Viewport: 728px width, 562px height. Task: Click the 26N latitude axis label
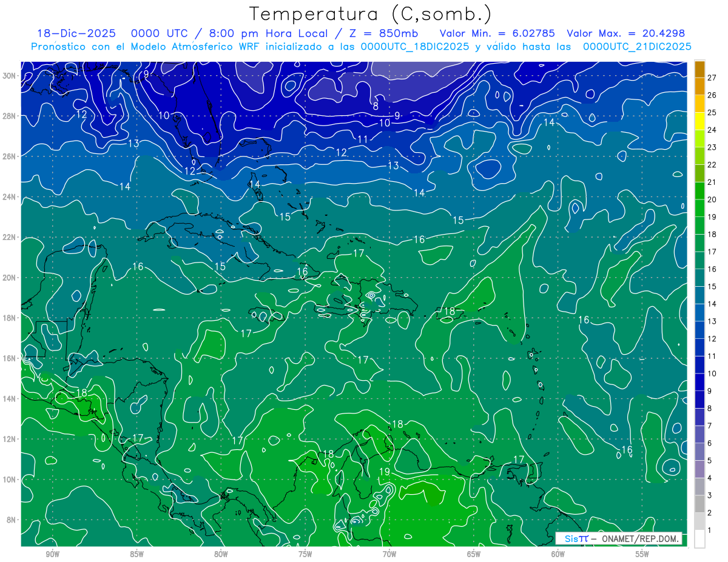[x=10, y=156]
